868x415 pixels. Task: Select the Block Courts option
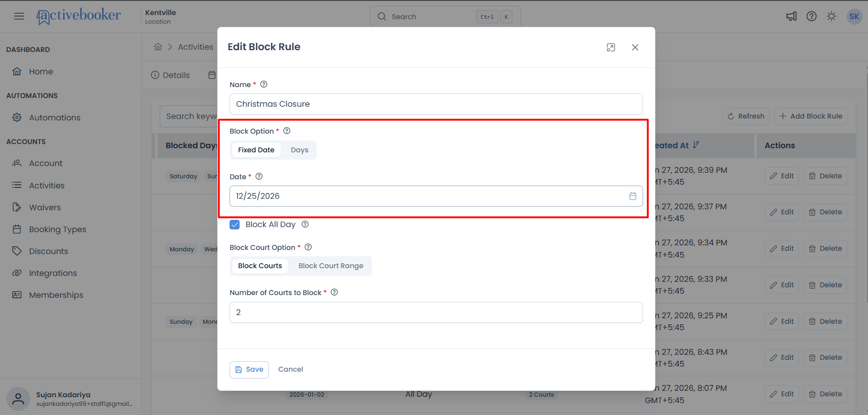pos(260,266)
